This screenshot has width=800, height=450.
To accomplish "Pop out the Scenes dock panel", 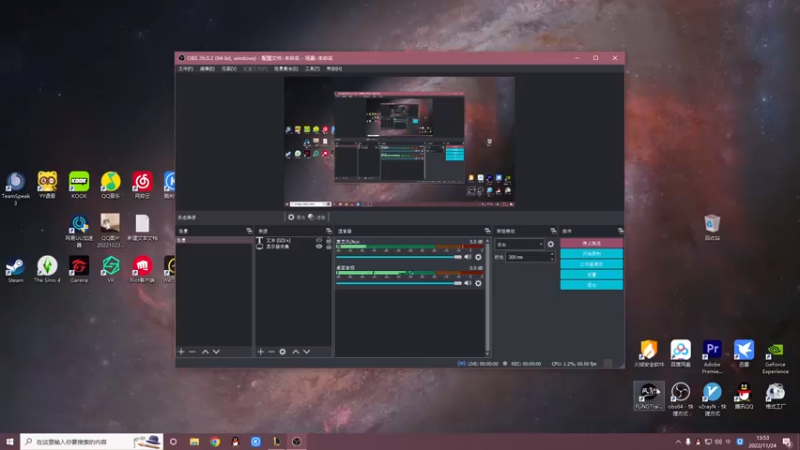I will pos(249,231).
